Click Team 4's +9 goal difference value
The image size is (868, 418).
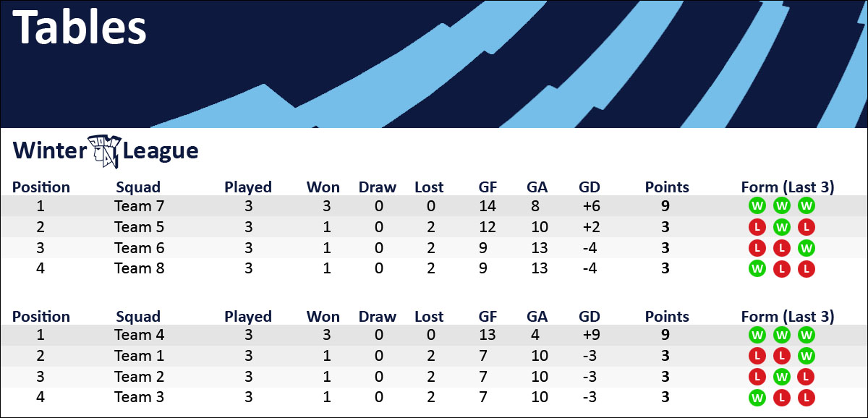(x=591, y=336)
